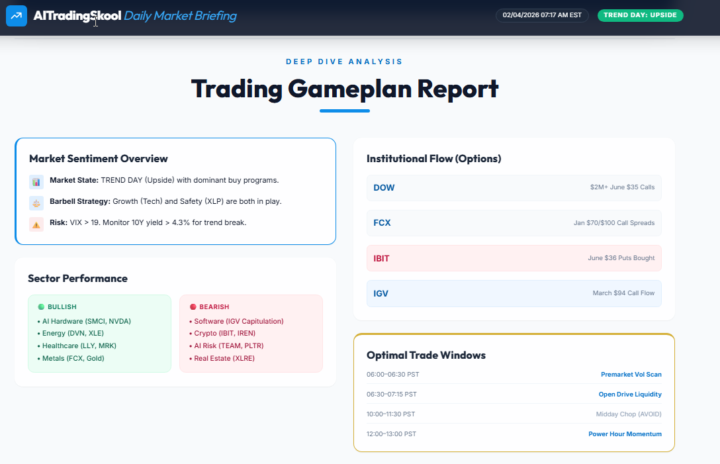This screenshot has height=464, width=720.
Task: Click the Metals (FCX, Gold) bullish item
Action: (x=71, y=358)
